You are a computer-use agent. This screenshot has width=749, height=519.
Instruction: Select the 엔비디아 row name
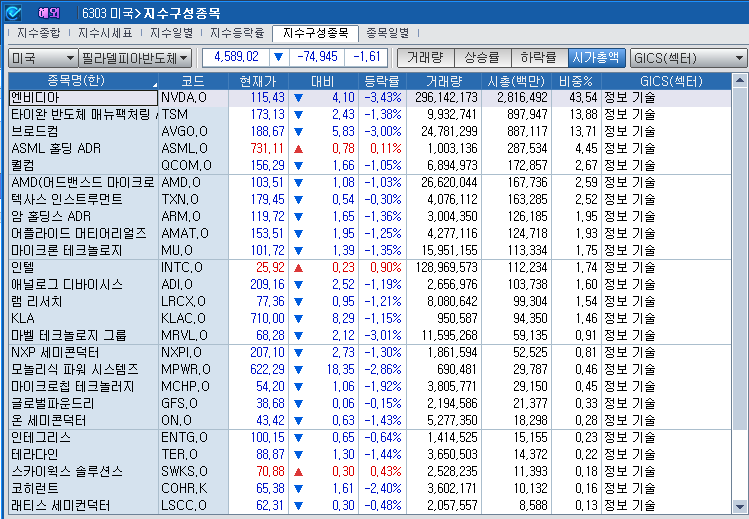(x=84, y=98)
